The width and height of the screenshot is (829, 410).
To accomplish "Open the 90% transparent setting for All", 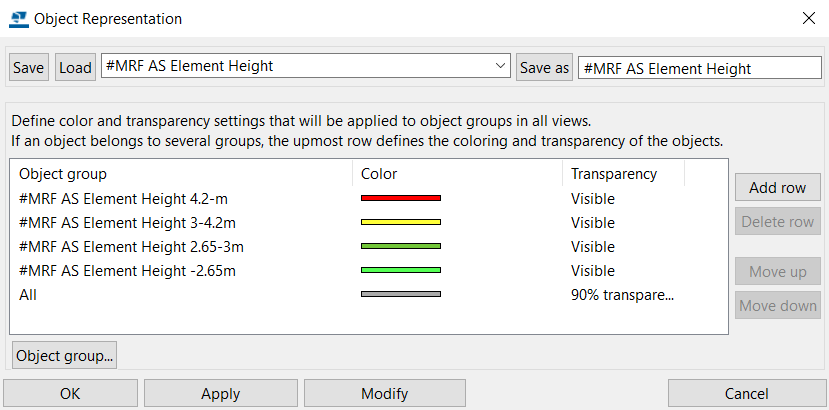I will coord(622,295).
